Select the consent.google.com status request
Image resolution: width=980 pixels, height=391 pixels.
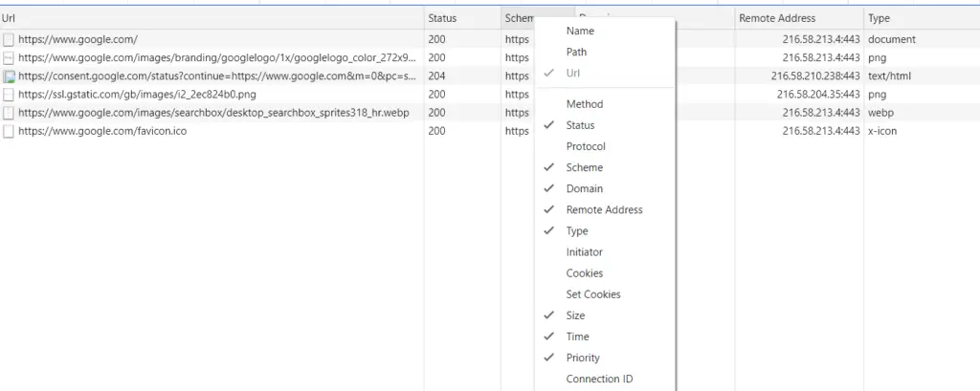pos(217,76)
